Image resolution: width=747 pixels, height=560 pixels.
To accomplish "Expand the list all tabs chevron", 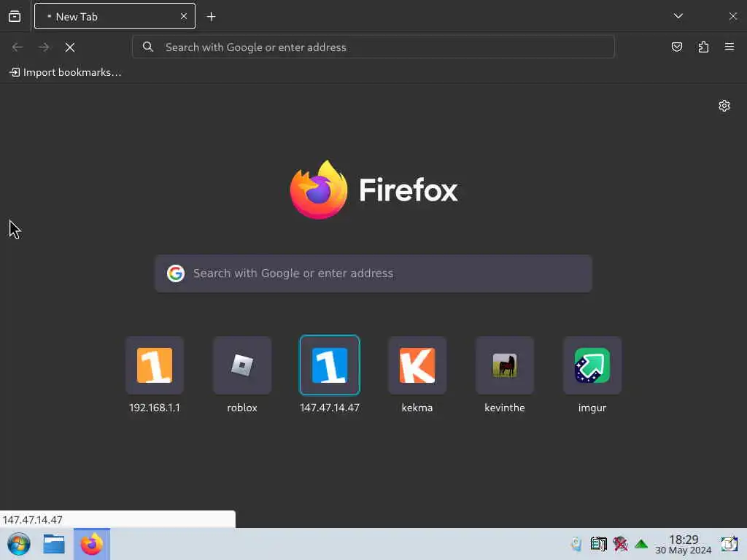I will (x=678, y=16).
